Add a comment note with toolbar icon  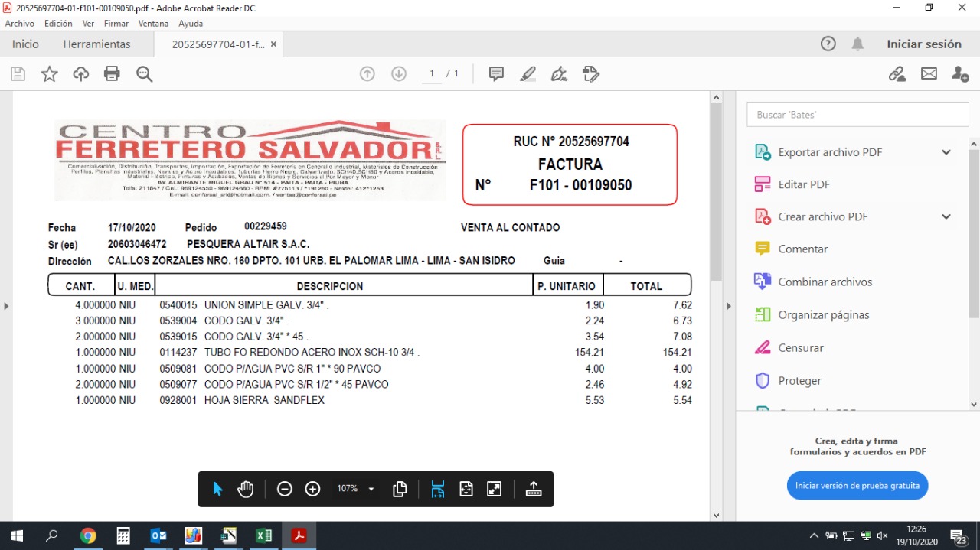[496, 74]
